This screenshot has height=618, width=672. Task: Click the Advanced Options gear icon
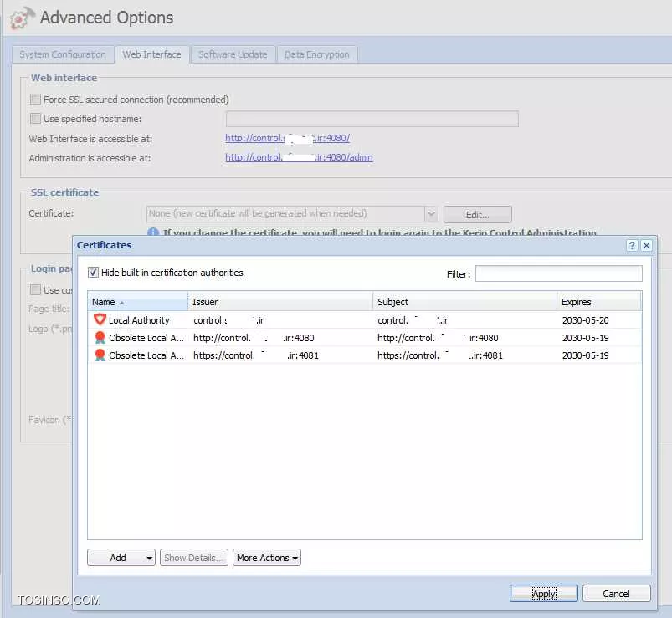pos(22,18)
